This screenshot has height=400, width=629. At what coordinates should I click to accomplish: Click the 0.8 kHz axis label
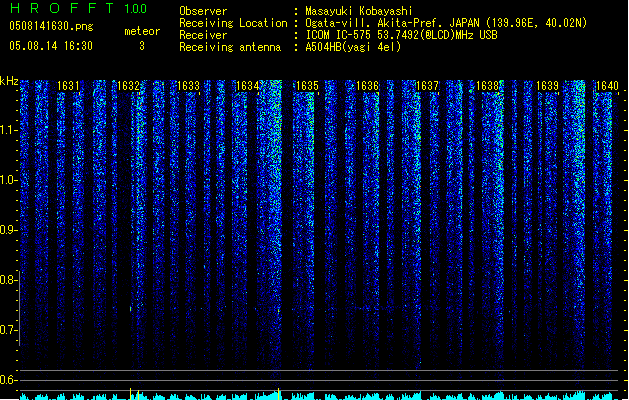(8, 280)
